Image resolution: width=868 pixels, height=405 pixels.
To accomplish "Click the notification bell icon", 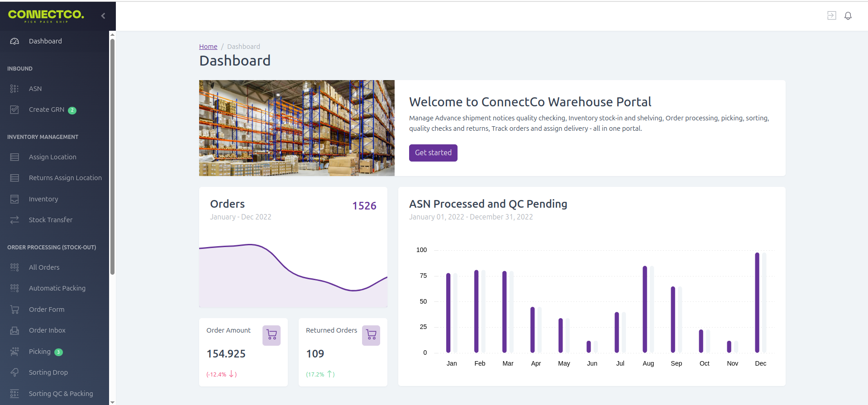I will 848,16.
